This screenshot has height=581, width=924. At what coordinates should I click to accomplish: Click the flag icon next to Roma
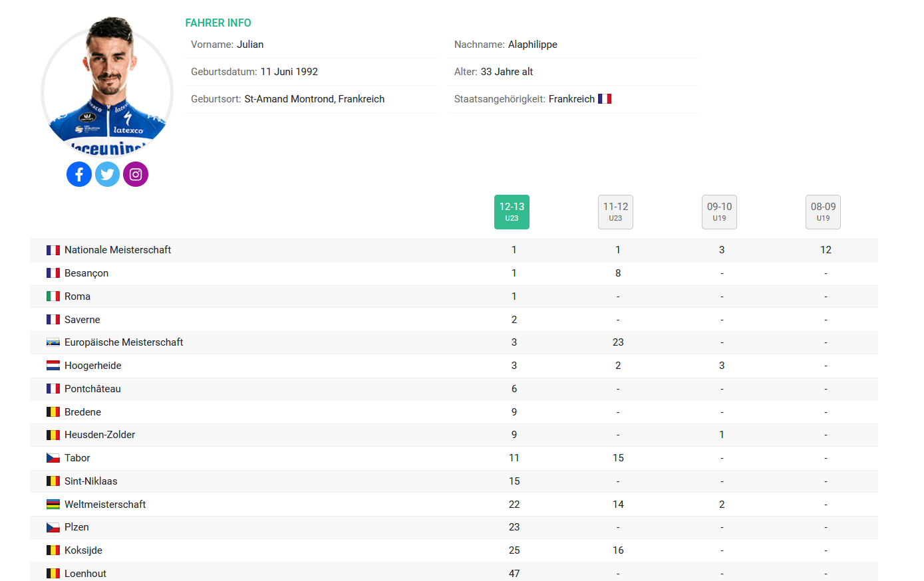pyautogui.click(x=53, y=296)
